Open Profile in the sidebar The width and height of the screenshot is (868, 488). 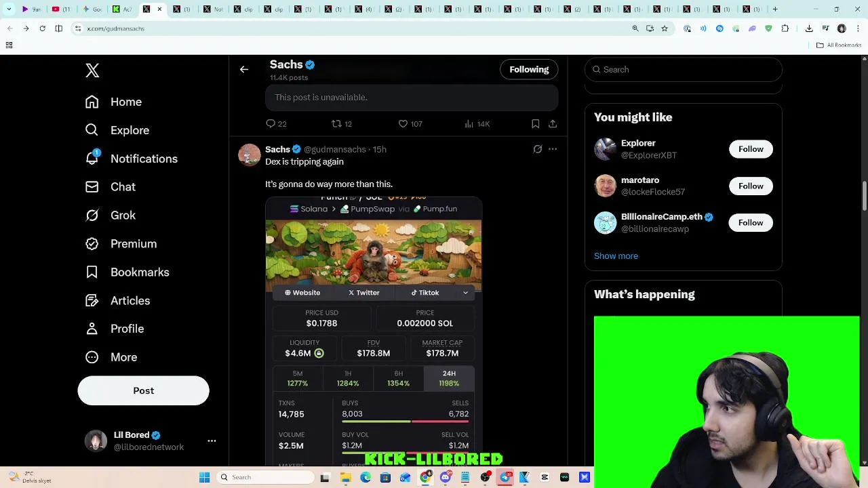coord(115,329)
